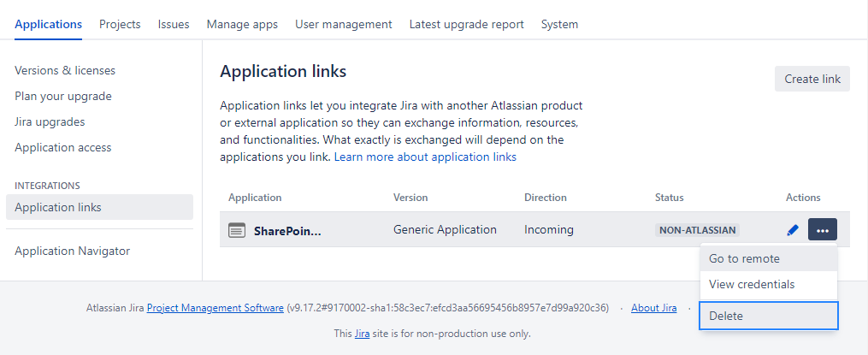Open Learn more about application links
Image resolution: width=868 pixels, height=355 pixels.
click(x=425, y=157)
